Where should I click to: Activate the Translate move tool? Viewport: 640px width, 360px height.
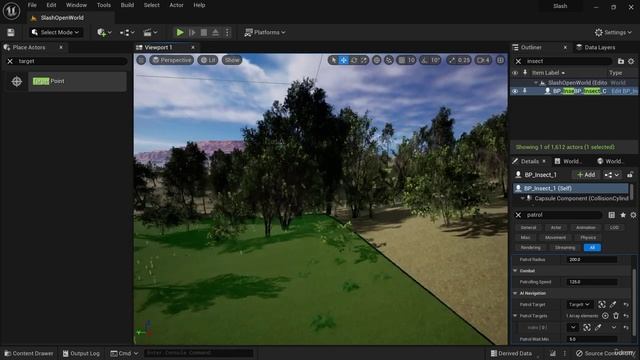344,60
